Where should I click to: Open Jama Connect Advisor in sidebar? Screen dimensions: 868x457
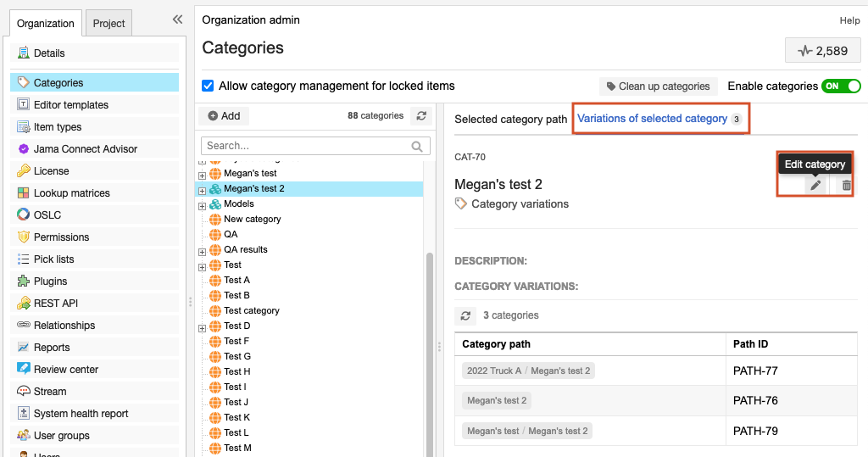pyautogui.click(x=85, y=149)
